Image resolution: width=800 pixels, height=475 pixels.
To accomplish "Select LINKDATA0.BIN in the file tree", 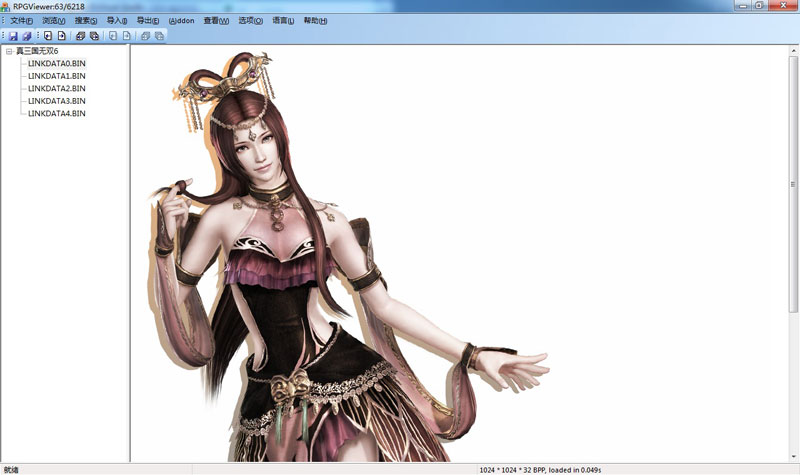I will 56,64.
